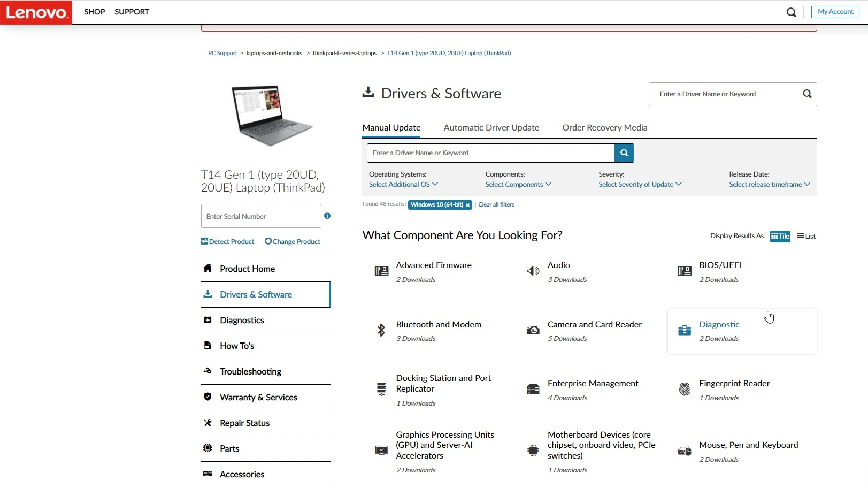Open the Audio speaker icon
The image size is (868, 488).
(533, 271)
